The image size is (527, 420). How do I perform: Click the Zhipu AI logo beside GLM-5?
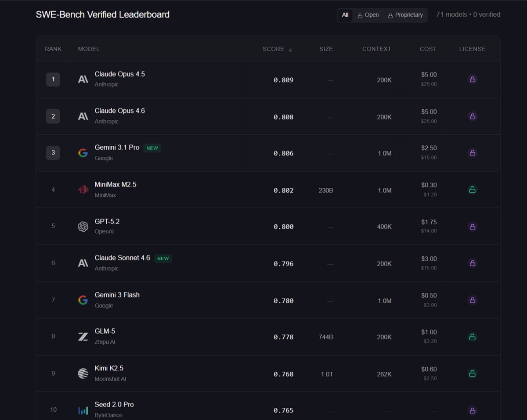pos(83,337)
